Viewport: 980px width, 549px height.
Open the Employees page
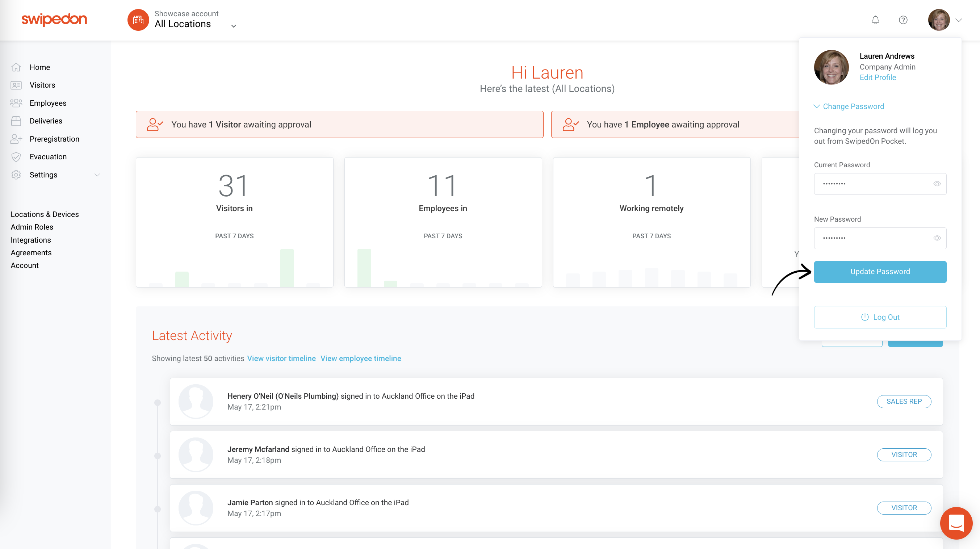(48, 103)
